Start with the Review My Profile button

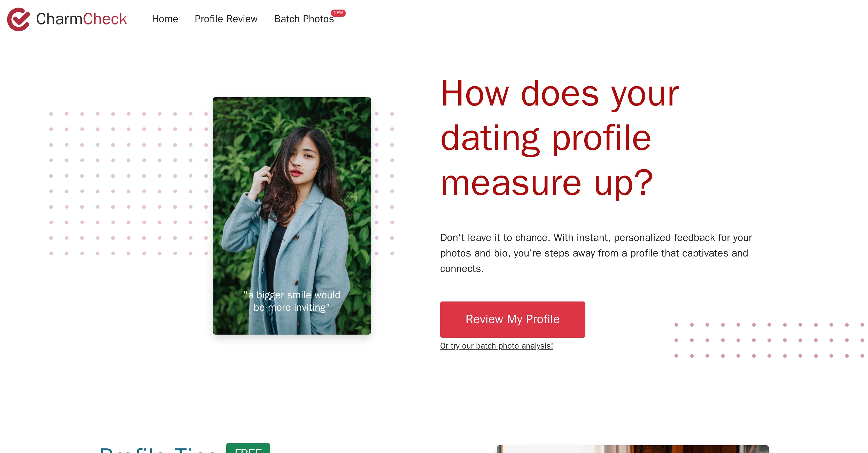513,319
